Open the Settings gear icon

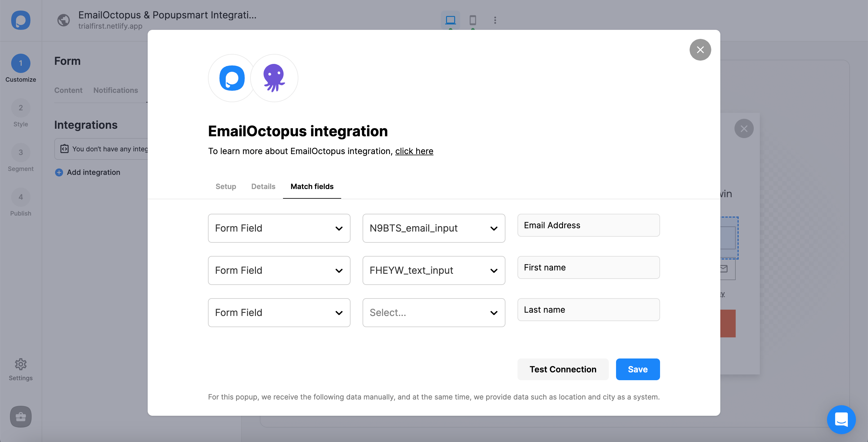point(20,364)
